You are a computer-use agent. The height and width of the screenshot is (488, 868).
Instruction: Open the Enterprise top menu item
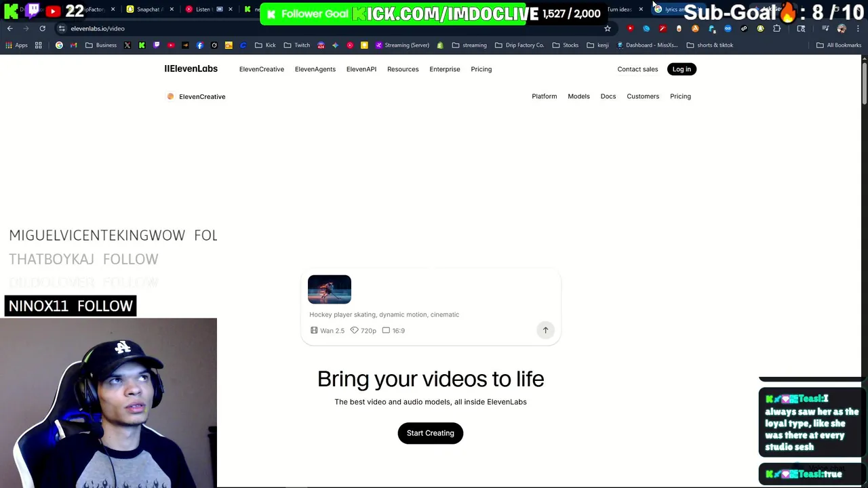445,69
